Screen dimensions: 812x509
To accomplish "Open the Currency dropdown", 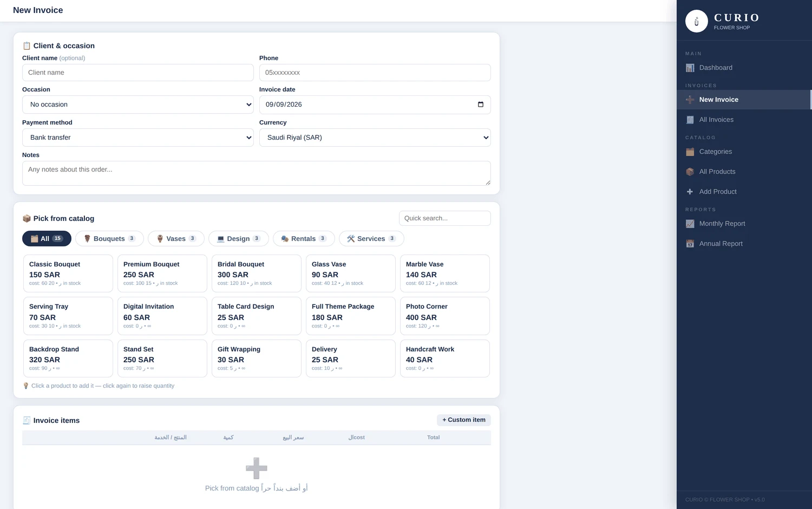I will 375,138.
